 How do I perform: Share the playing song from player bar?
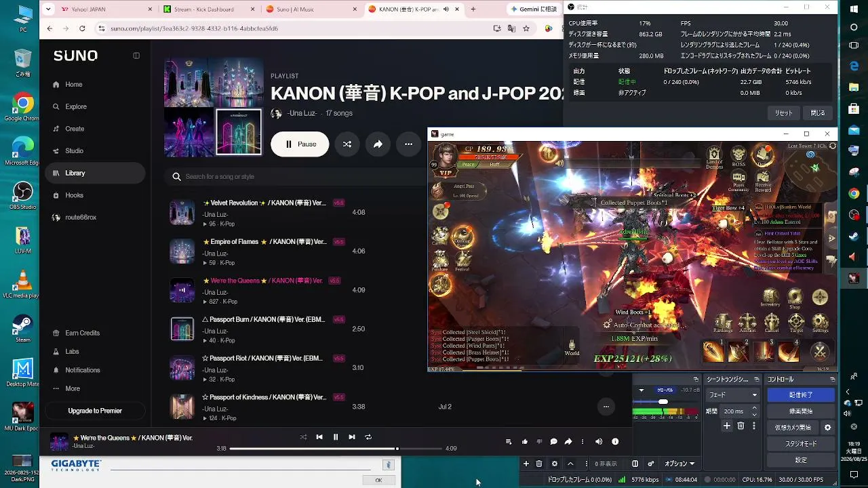(568, 442)
